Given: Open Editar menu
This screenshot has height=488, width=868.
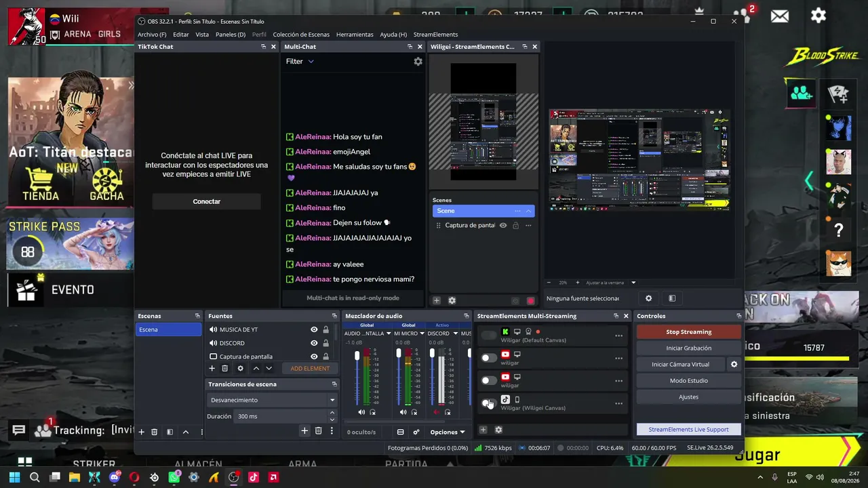Looking at the screenshot, I should click(x=181, y=35).
